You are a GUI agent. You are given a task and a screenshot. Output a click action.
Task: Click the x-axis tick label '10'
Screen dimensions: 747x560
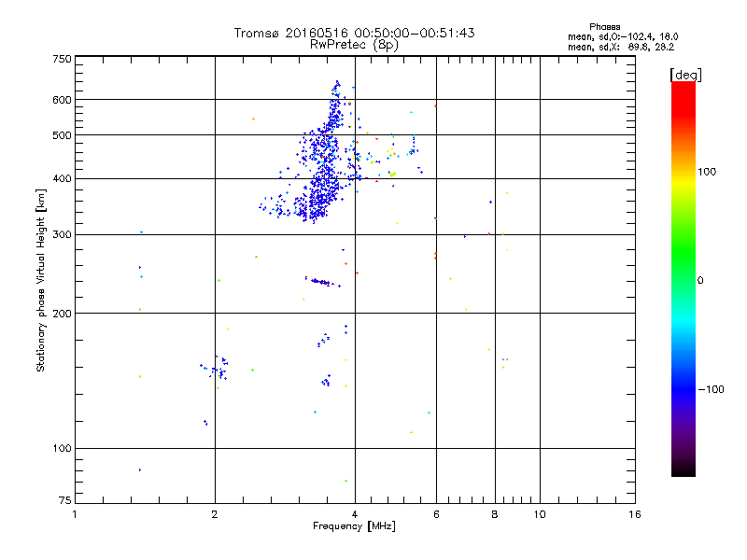pyautogui.click(x=540, y=514)
